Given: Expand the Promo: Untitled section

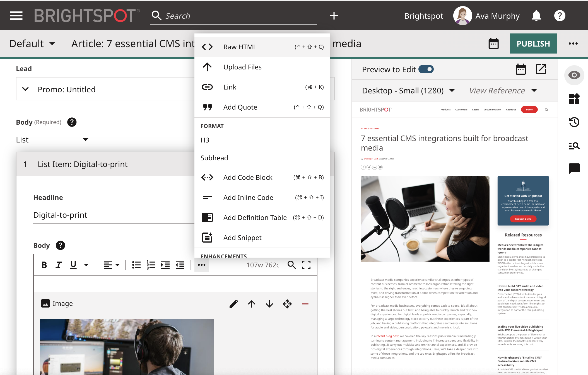Looking at the screenshot, I should (x=25, y=89).
